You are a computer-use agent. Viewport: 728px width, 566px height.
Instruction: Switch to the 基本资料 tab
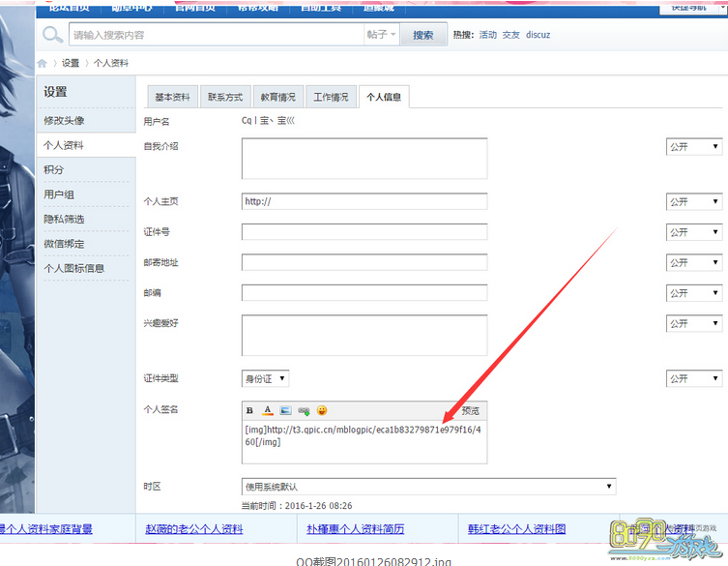(172, 98)
